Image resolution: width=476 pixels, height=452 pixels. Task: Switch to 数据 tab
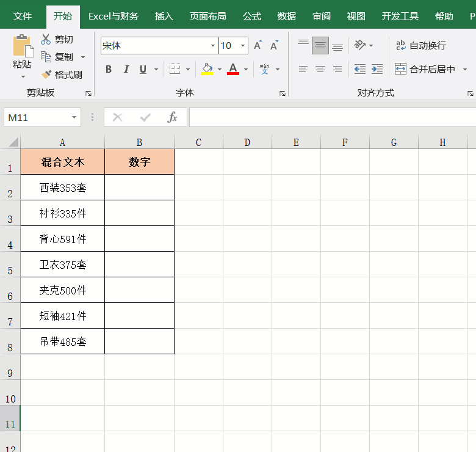[x=287, y=16]
